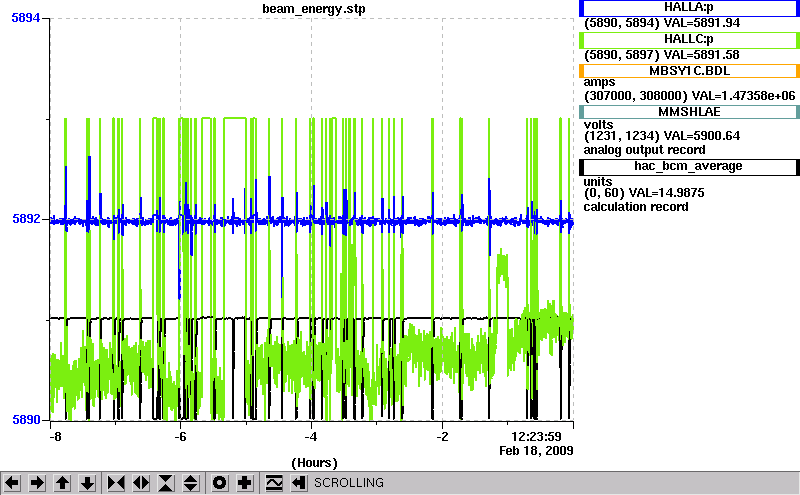Click the Feb 18, 2009 date label
This screenshot has width=800, height=495.
[536, 451]
